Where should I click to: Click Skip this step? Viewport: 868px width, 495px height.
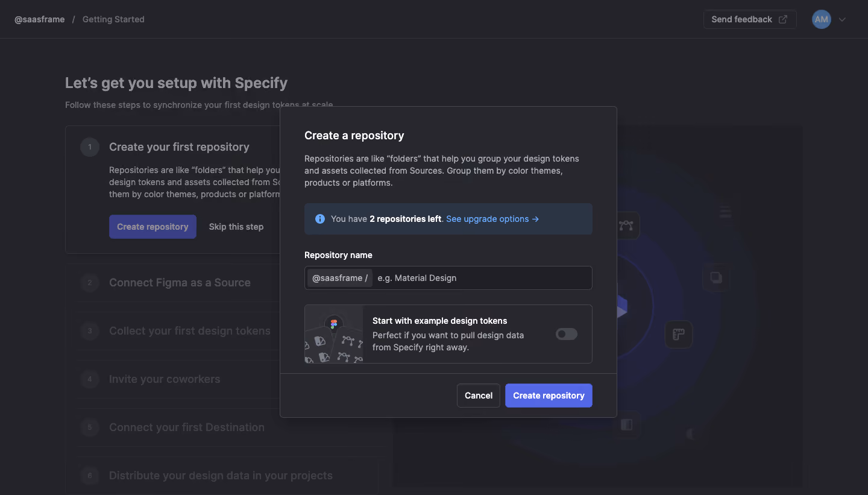tap(236, 227)
